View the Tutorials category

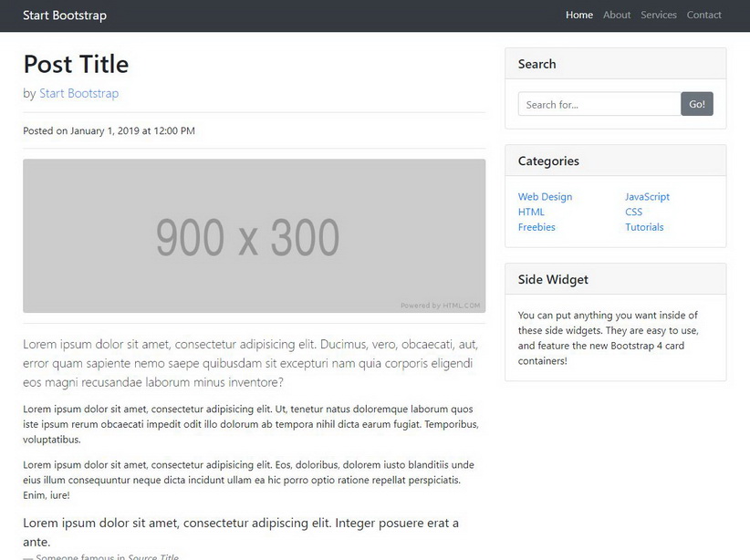pos(644,227)
